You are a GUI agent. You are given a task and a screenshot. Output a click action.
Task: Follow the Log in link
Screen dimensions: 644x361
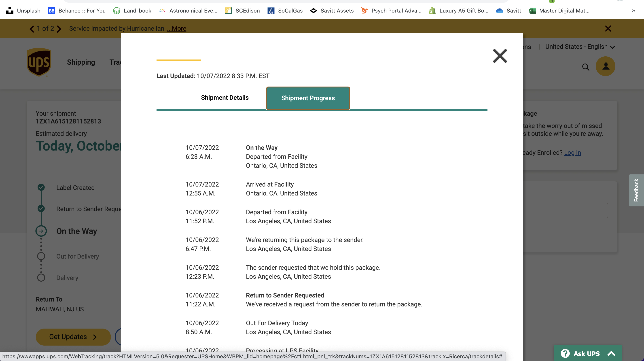572,153
